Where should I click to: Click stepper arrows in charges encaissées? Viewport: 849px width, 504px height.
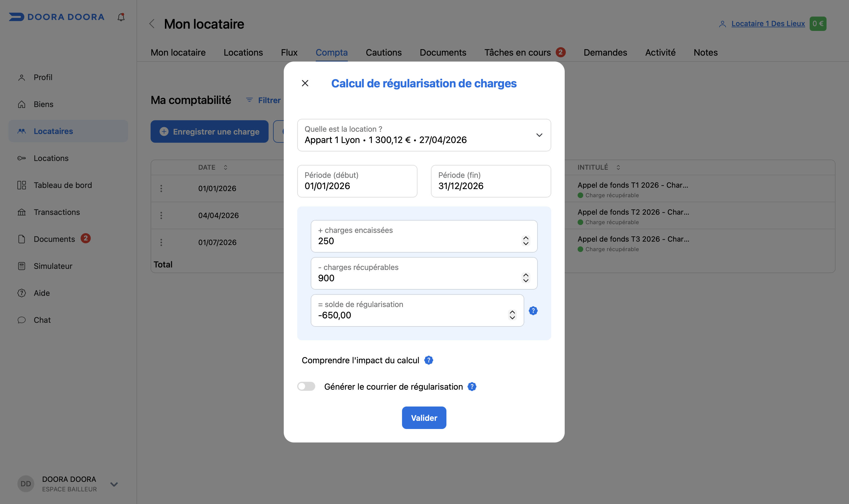coord(526,241)
